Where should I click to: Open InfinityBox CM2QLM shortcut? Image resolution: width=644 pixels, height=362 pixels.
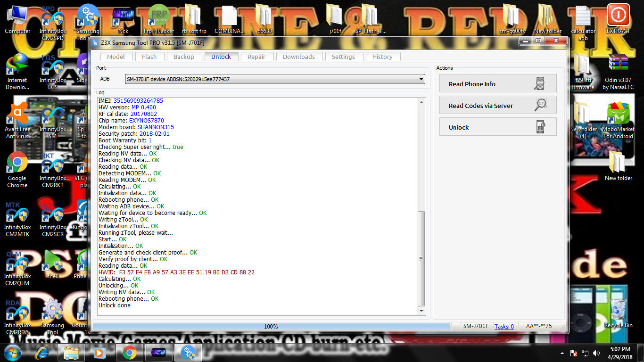coord(17,268)
